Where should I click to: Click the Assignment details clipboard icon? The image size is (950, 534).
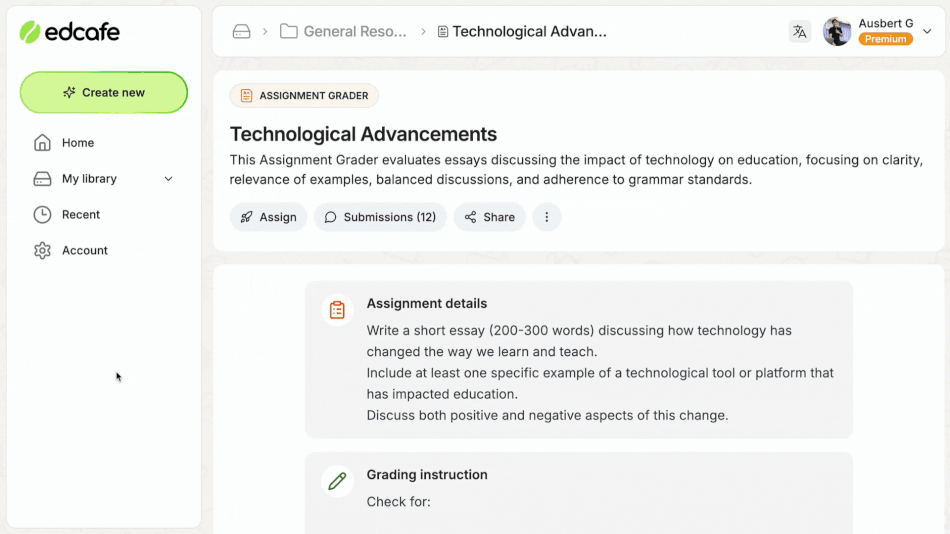pyautogui.click(x=338, y=310)
